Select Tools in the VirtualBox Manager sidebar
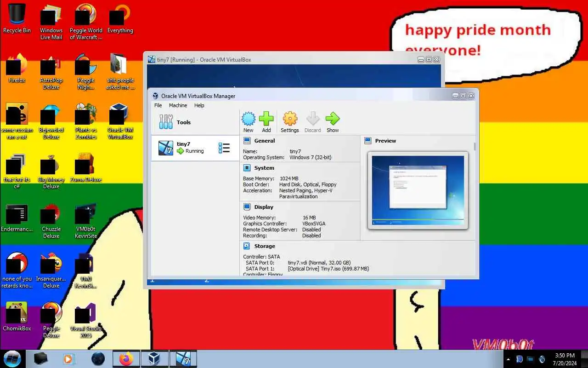The image size is (588, 368). [195, 122]
